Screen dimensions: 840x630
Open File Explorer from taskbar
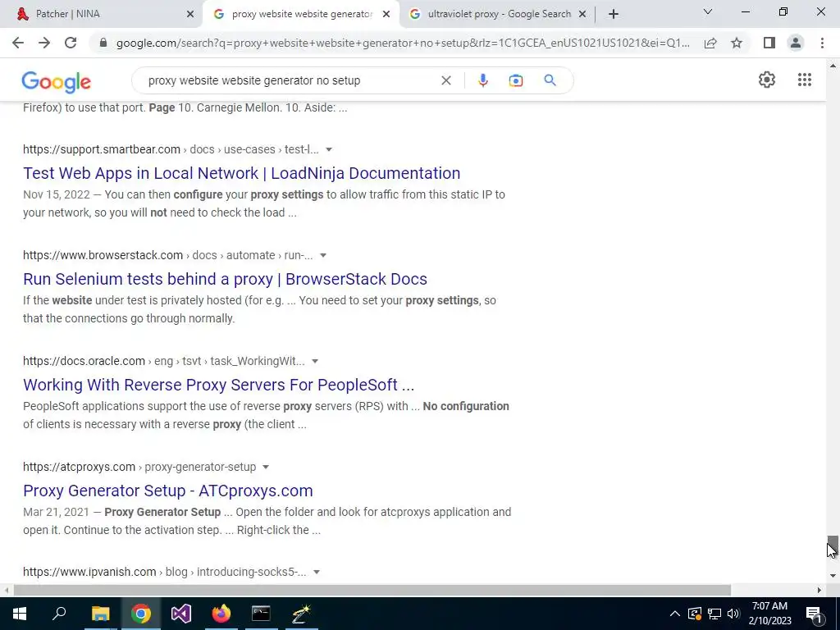point(100,614)
